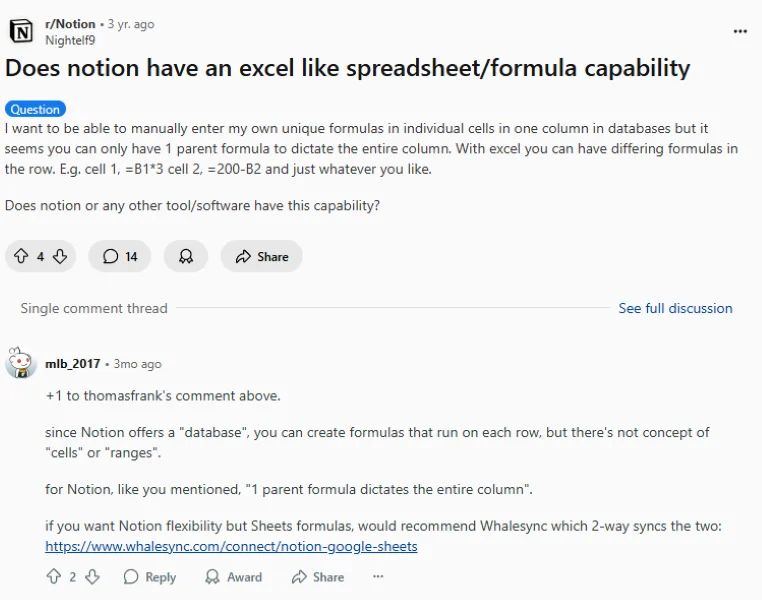Filter by the Question flair tag
The height and width of the screenshot is (600, 762).
(x=35, y=109)
